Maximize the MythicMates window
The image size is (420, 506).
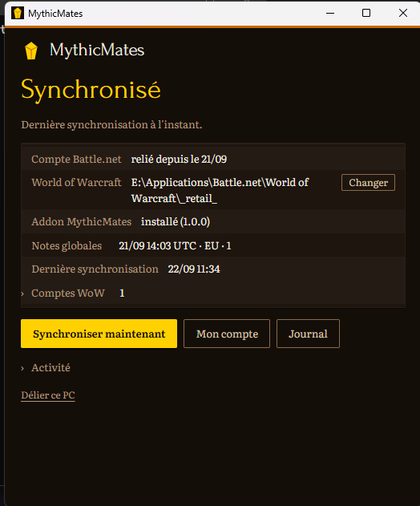366,13
